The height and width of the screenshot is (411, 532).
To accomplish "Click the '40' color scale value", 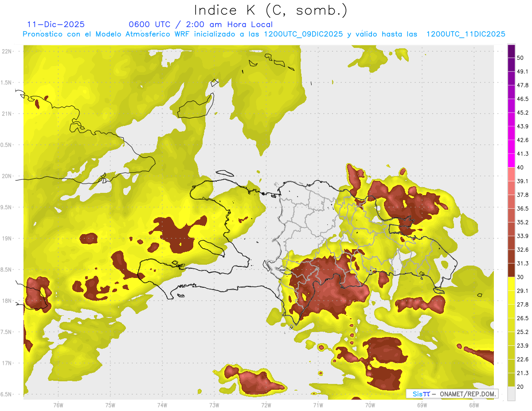I will [x=520, y=168].
